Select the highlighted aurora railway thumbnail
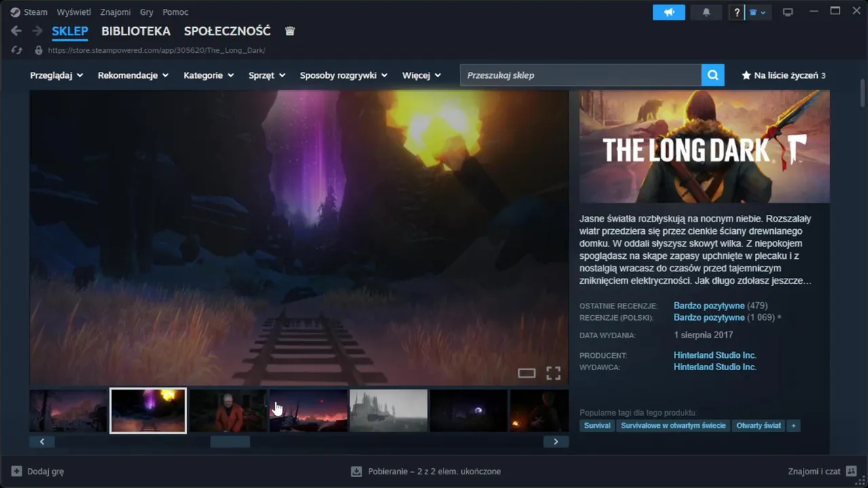 tap(149, 410)
